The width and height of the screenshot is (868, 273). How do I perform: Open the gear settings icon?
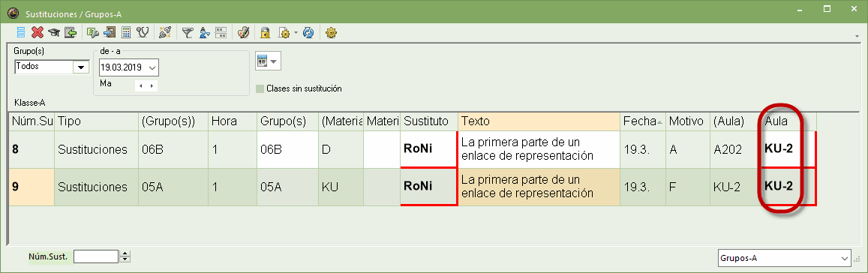coord(332,33)
